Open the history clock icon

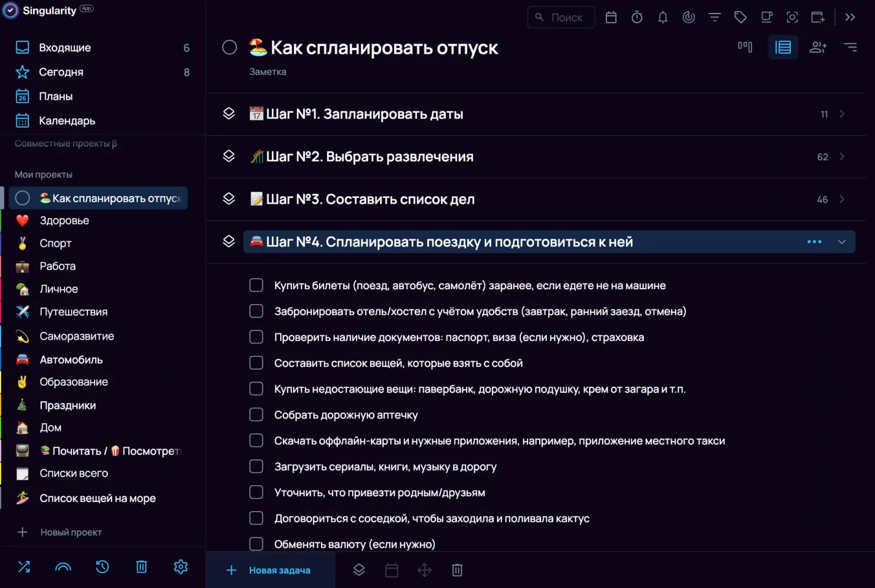coord(102,567)
